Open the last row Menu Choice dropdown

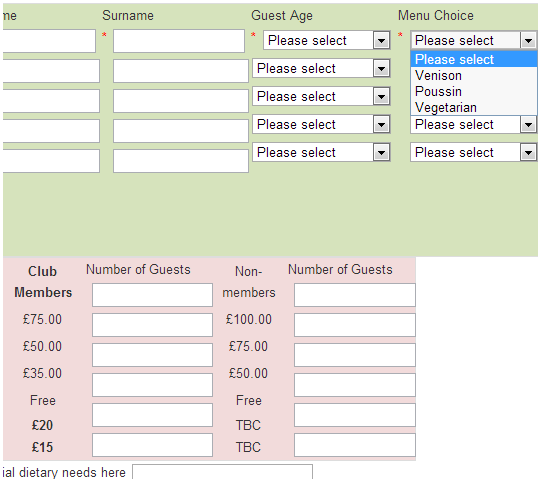[473, 152]
